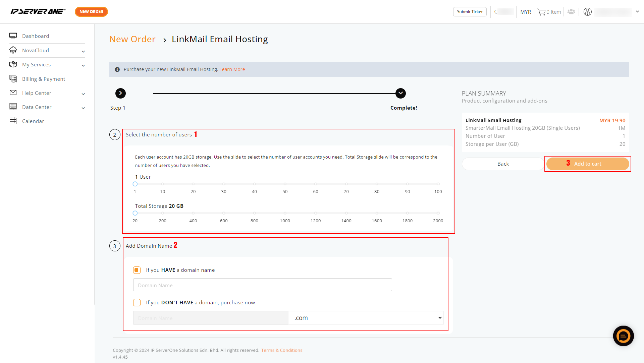Click the disabled Domain Name purchase field
The image size is (644, 363).
pos(211,318)
